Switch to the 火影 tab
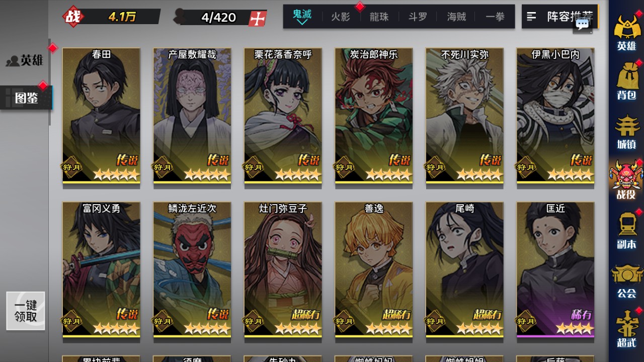Screen dimensions: 644x362 point(341,17)
